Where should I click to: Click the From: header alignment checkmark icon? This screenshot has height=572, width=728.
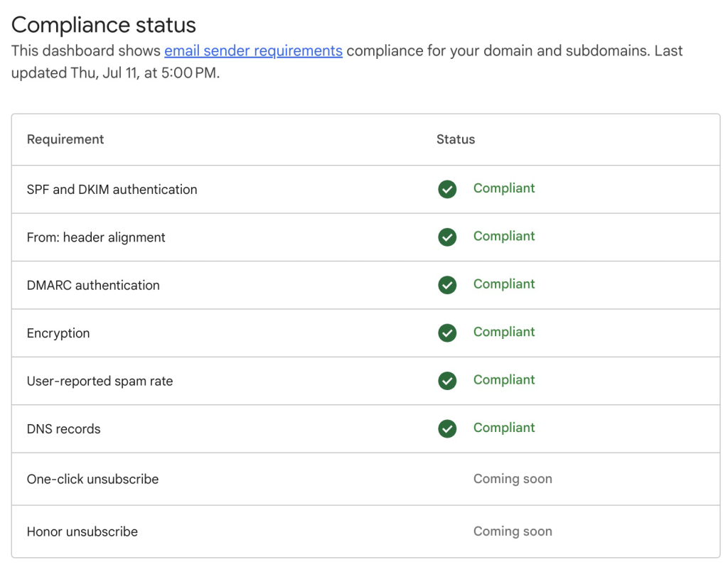pos(447,237)
